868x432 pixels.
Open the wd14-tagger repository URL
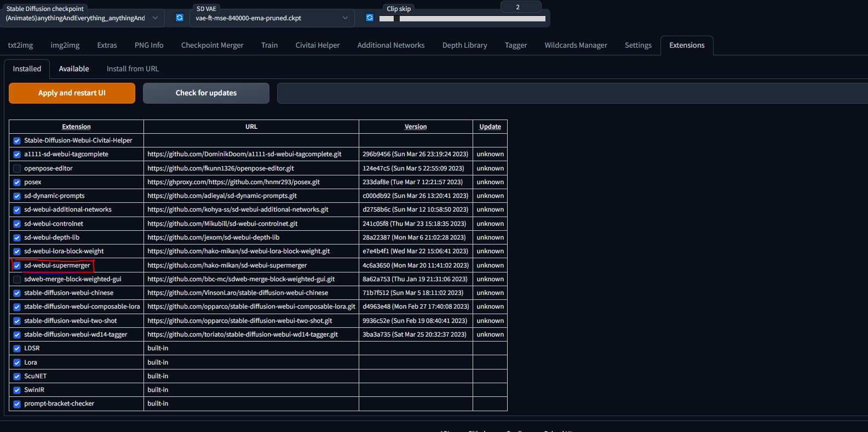[x=243, y=335]
